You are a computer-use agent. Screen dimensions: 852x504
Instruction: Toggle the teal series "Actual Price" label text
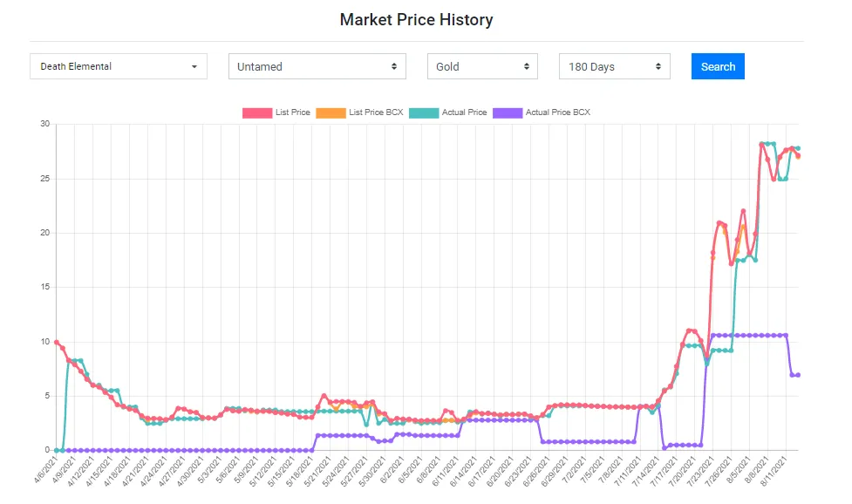pos(465,112)
